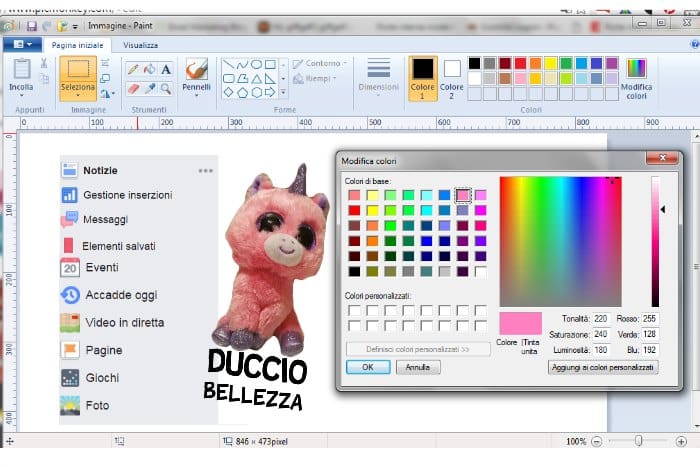This screenshot has width=700, height=467.
Task: Click the Paint help icon
Action: [x=695, y=44]
